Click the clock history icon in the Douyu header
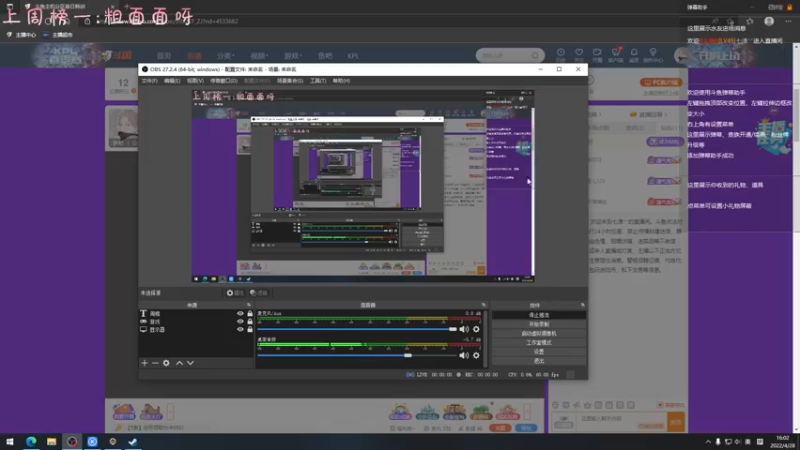The image size is (800, 450). (x=560, y=53)
